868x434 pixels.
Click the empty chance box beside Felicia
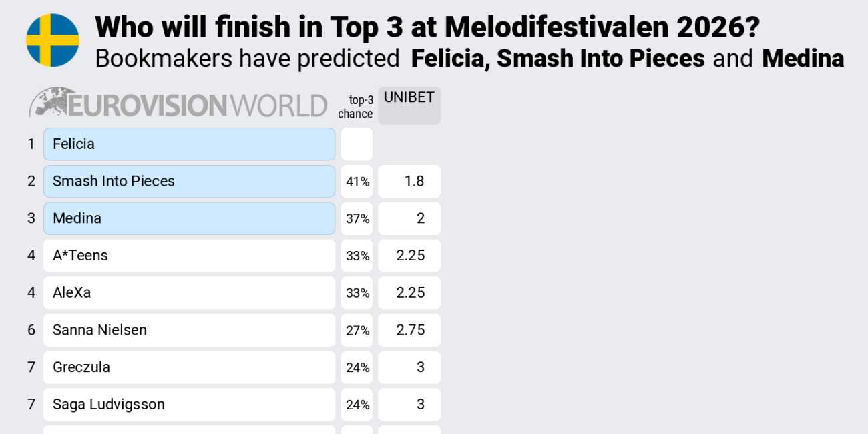(357, 144)
